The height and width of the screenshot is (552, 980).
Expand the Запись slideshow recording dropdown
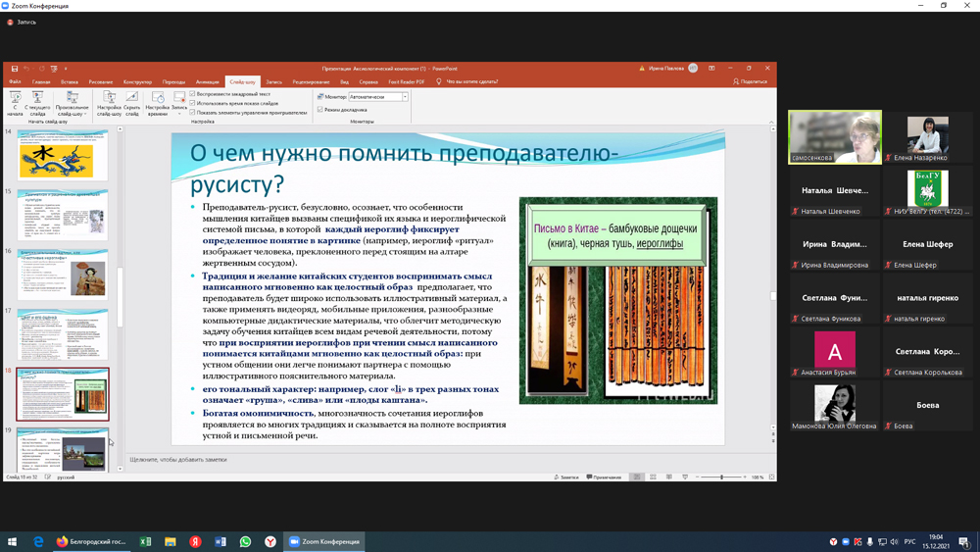tap(179, 114)
